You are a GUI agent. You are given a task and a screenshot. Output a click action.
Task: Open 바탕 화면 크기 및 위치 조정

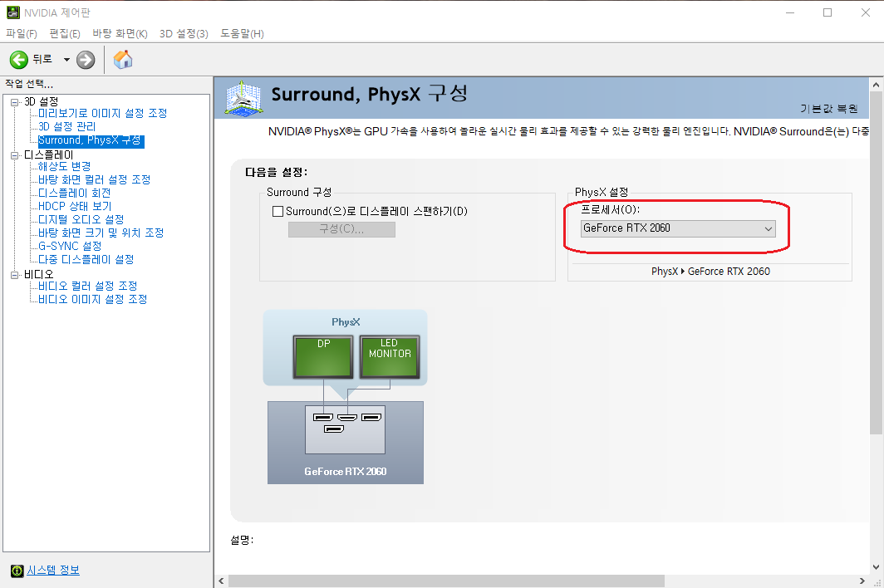click(x=101, y=233)
